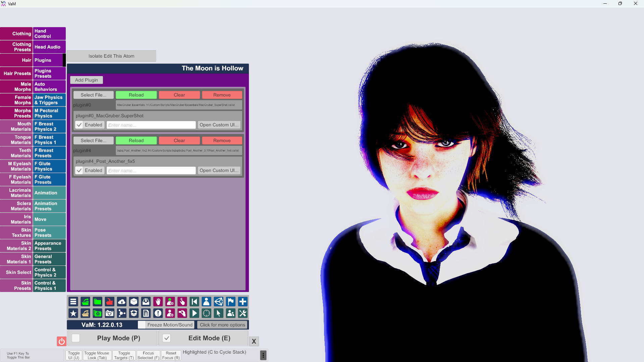Click the name field for plugin#0
This screenshot has height=362, width=644.
pyautogui.click(x=151, y=125)
